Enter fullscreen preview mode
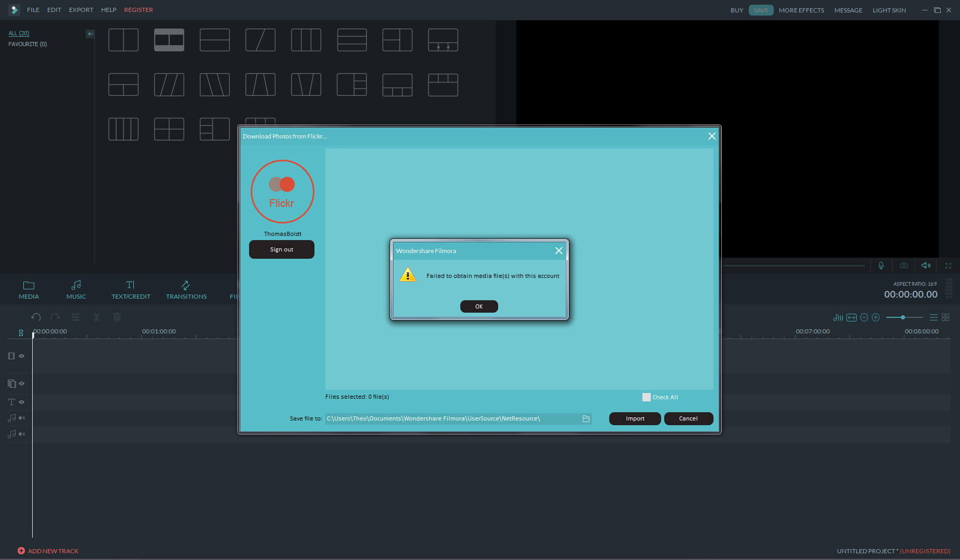 click(948, 265)
